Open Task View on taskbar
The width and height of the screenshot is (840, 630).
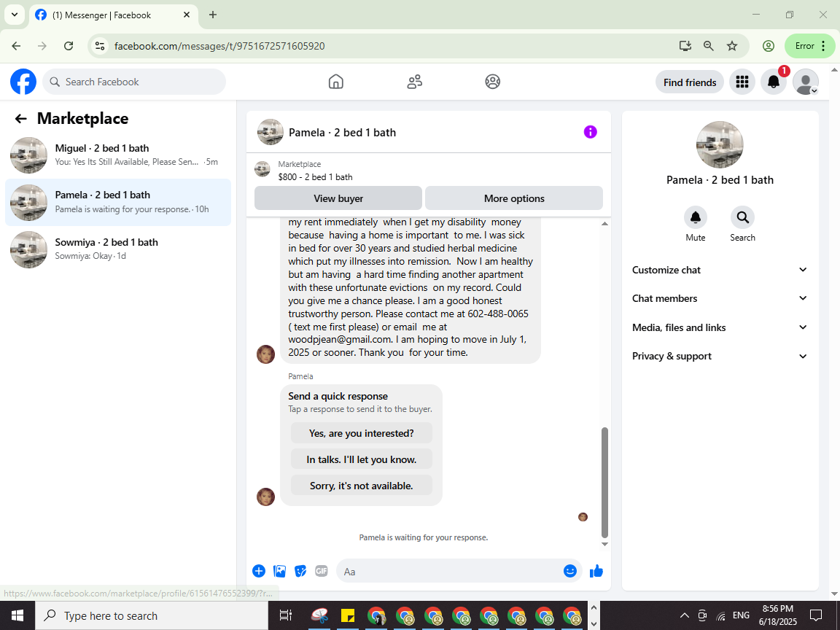[x=286, y=615]
